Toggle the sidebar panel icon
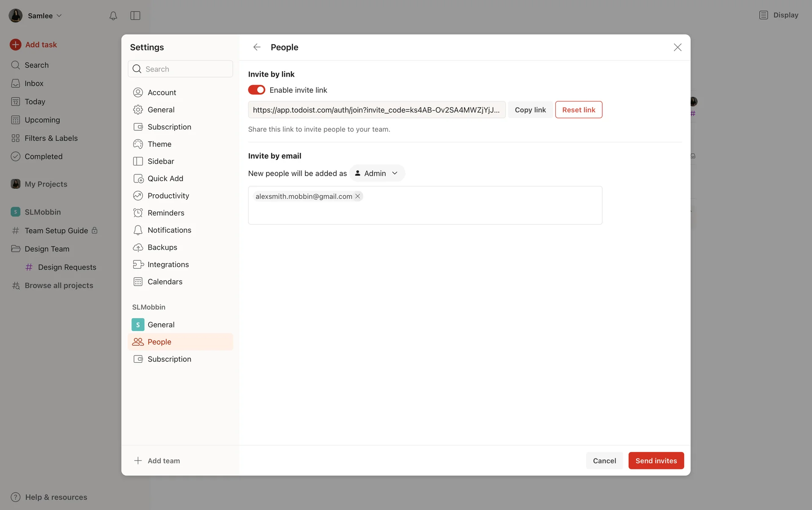The width and height of the screenshot is (812, 510). (x=135, y=16)
